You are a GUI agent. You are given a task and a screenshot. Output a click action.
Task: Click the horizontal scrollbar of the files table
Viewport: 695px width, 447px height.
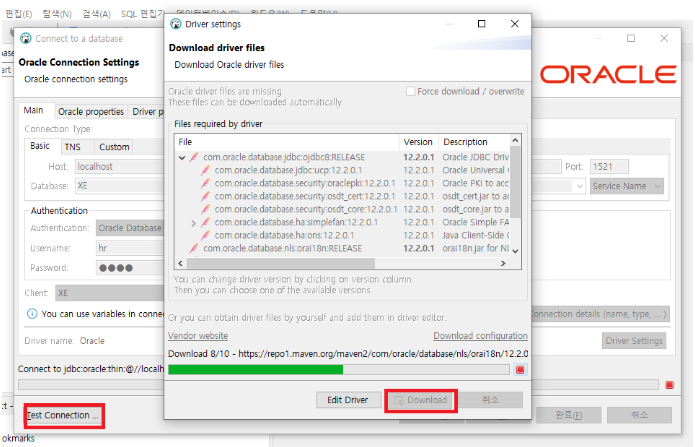281,263
